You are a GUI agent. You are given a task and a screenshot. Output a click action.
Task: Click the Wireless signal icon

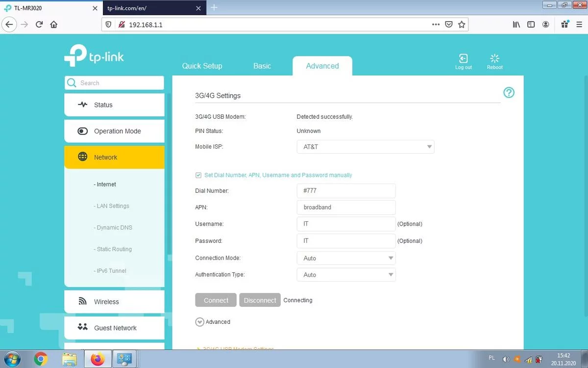83,301
